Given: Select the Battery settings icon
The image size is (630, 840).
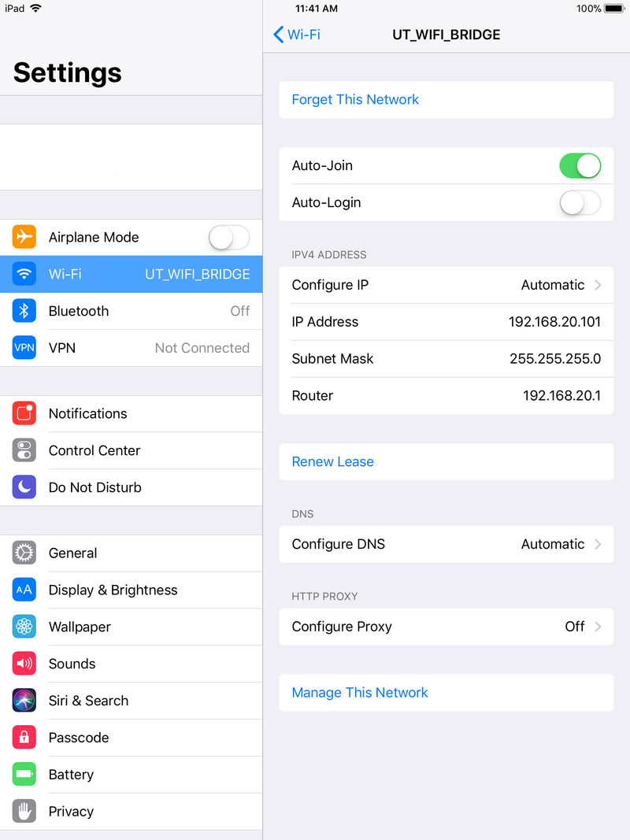Looking at the screenshot, I should coord(24,775).
